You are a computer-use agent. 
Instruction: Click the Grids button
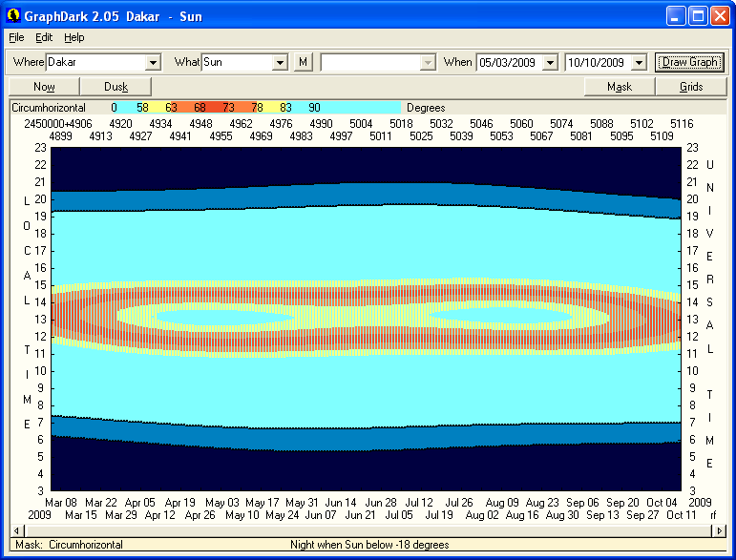click(691, 87)
